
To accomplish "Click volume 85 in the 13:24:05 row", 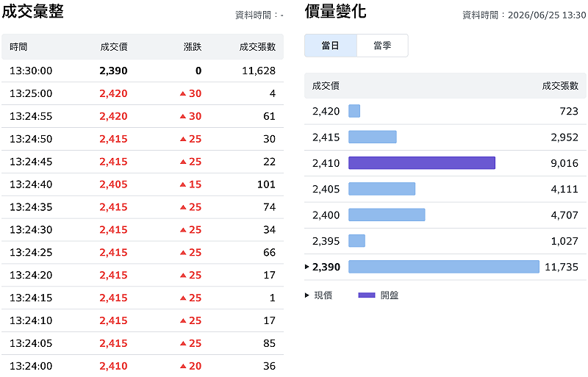I will (269, 343).
